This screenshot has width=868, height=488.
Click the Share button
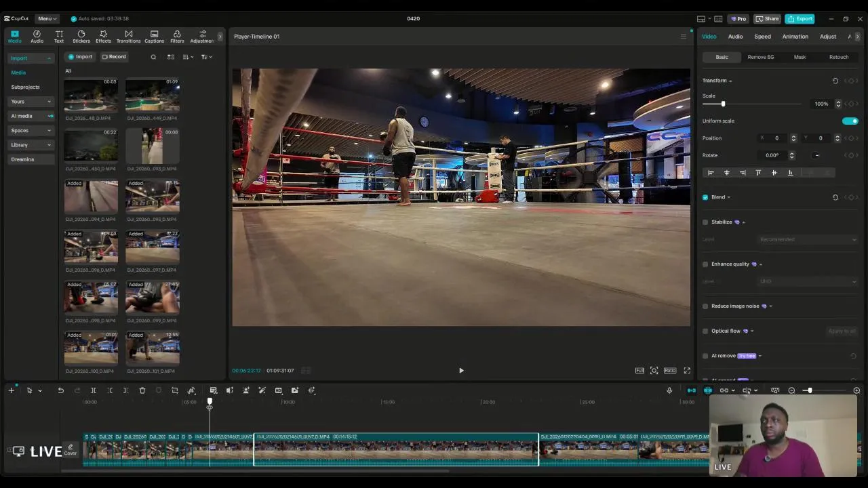[x=767, y=19]
